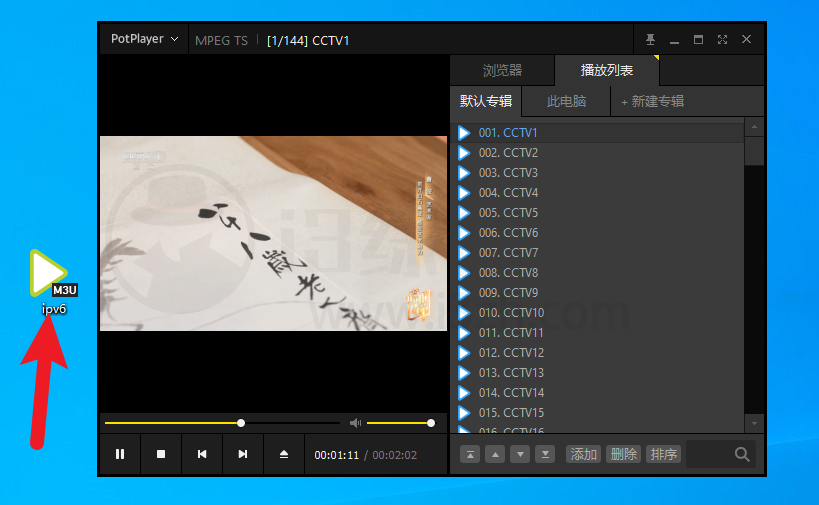Click the play icon beside 013. CCTV13
The image size is (819, 505).
coord(464,372)
